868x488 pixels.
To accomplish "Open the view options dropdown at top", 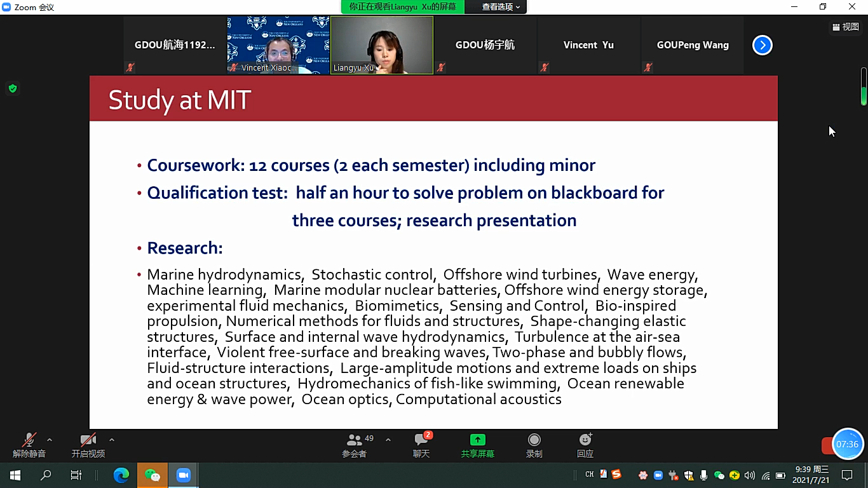I will [x=501, y=7].
